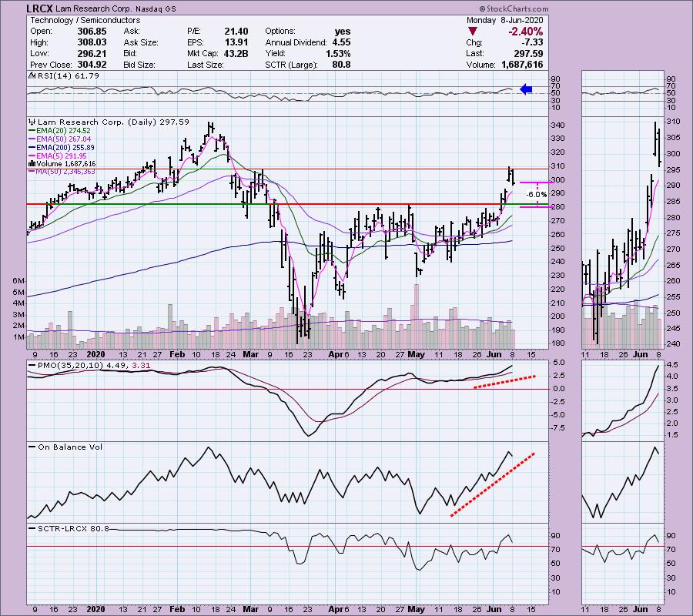Click the 6M tick on the volume scale
Image resolution: width=693 pixels, height=616 pixels.
tap(19, 281)
